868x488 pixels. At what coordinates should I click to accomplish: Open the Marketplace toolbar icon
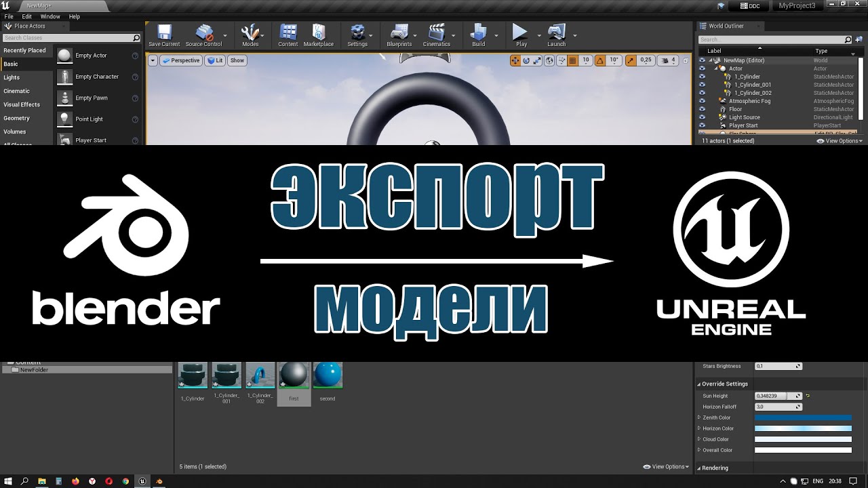click(x=319, y=35)
